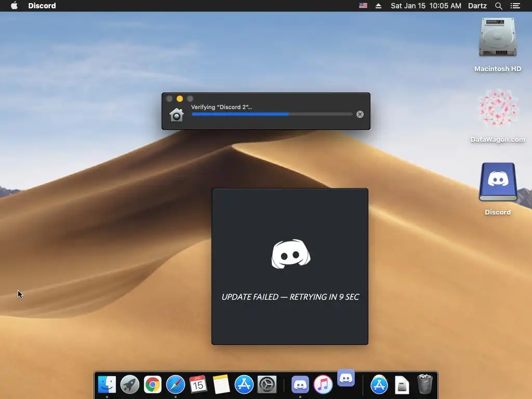The image size is (532, 399).
Task: Click the Discord logo in updater window
Action: 291,254
